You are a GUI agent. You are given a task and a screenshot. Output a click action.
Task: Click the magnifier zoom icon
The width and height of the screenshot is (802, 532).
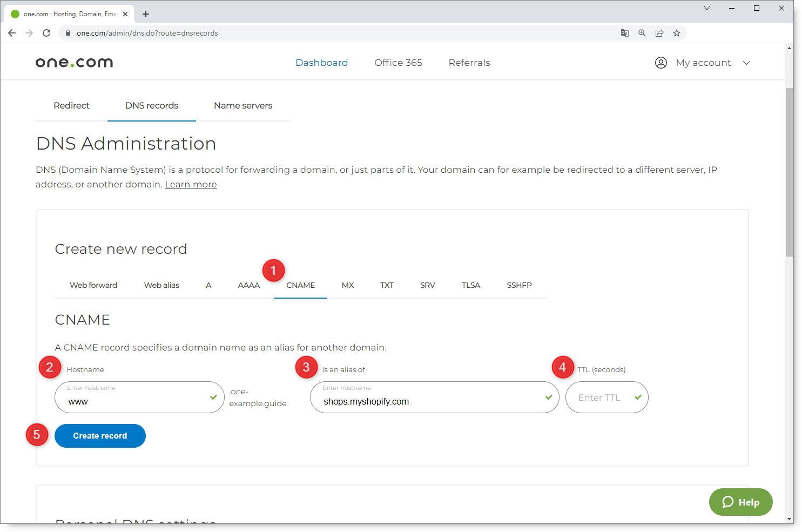[x=642, y=33]
